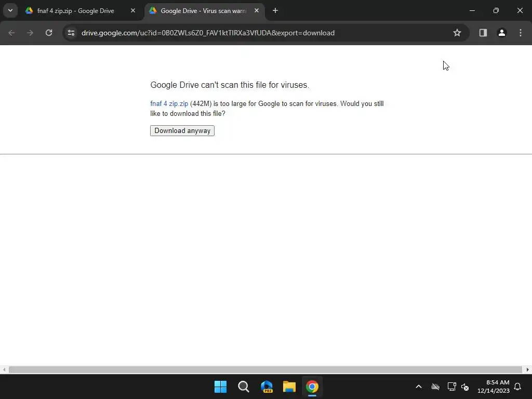
Task: Open the clock showing 8:54 AM
Action: (494, 387)
